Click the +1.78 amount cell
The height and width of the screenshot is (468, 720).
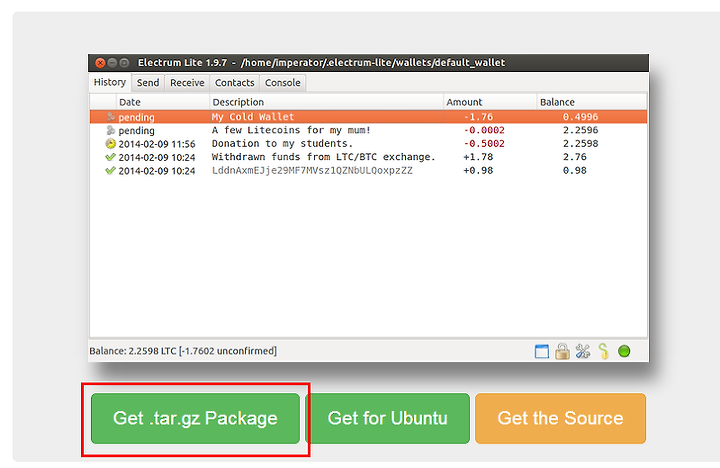coord(478,157)
